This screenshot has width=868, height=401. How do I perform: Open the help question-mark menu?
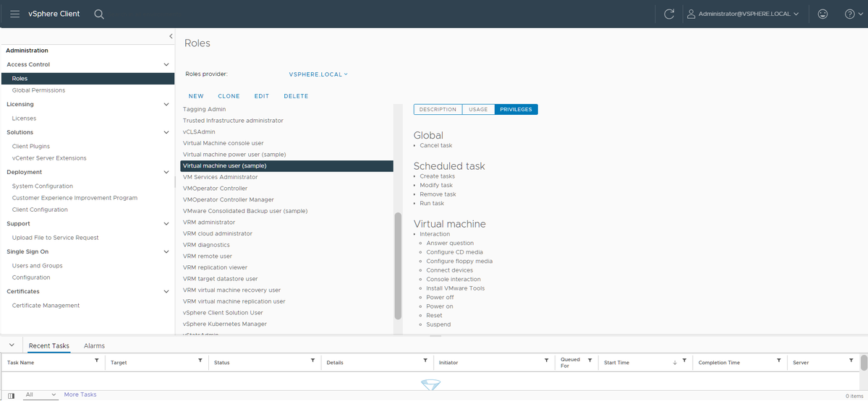point(853,14)
